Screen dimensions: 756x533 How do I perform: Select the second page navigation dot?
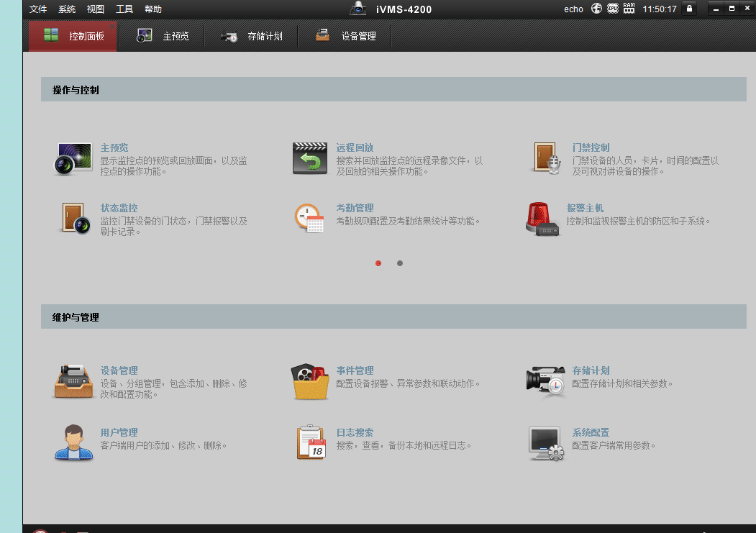(400, 263)
